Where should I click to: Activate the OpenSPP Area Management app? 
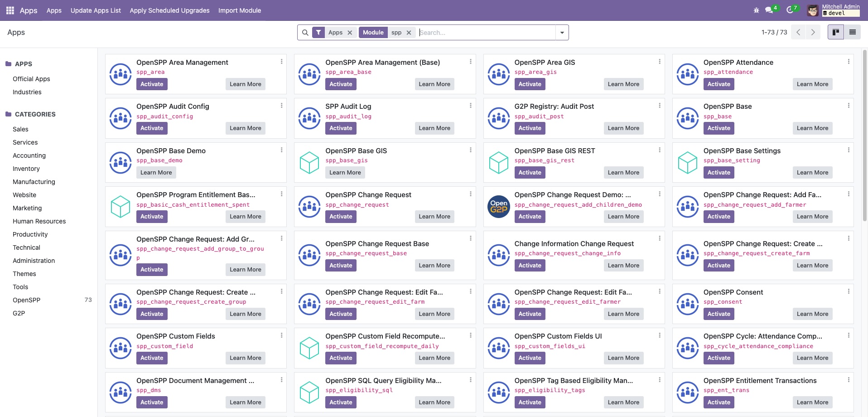pyautogui.click(x=152, y=84)
